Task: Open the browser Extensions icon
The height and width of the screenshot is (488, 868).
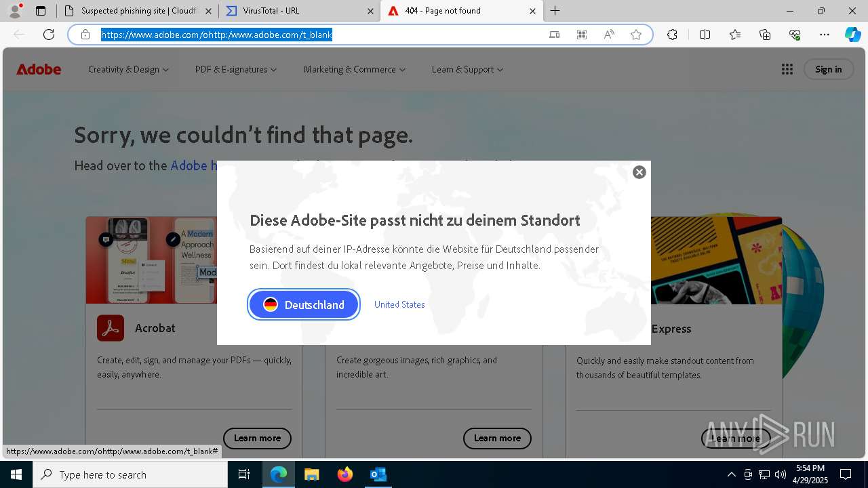Action: [x=672, y=35]
